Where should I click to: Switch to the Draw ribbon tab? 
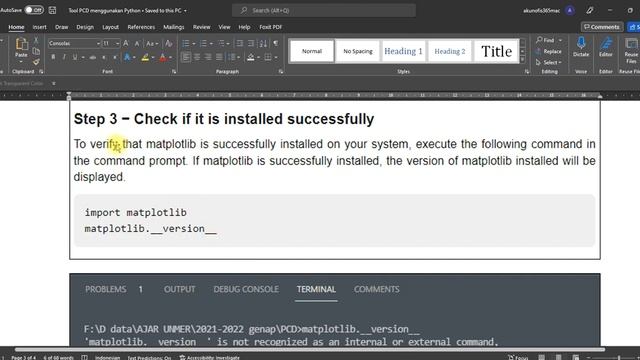click(62, 27)
